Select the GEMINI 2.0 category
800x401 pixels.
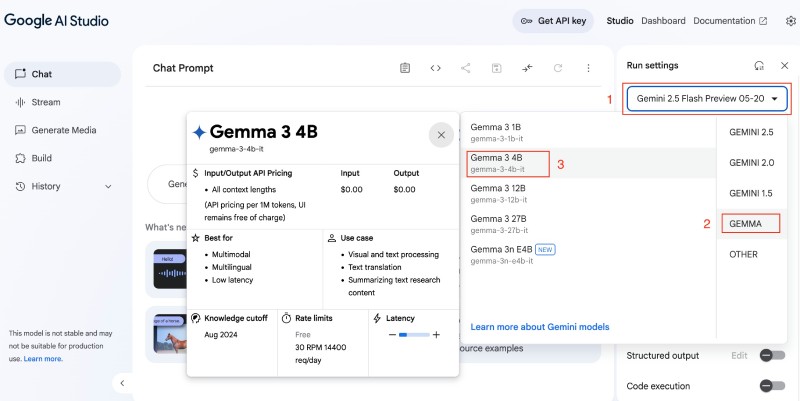(x=751, y=163)
